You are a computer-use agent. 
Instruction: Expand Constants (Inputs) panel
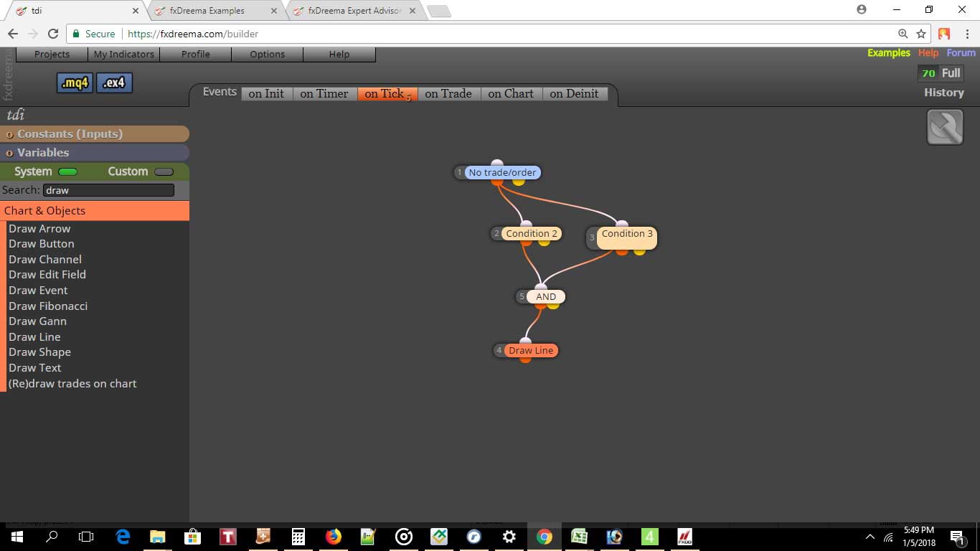[x=94, y=134]
